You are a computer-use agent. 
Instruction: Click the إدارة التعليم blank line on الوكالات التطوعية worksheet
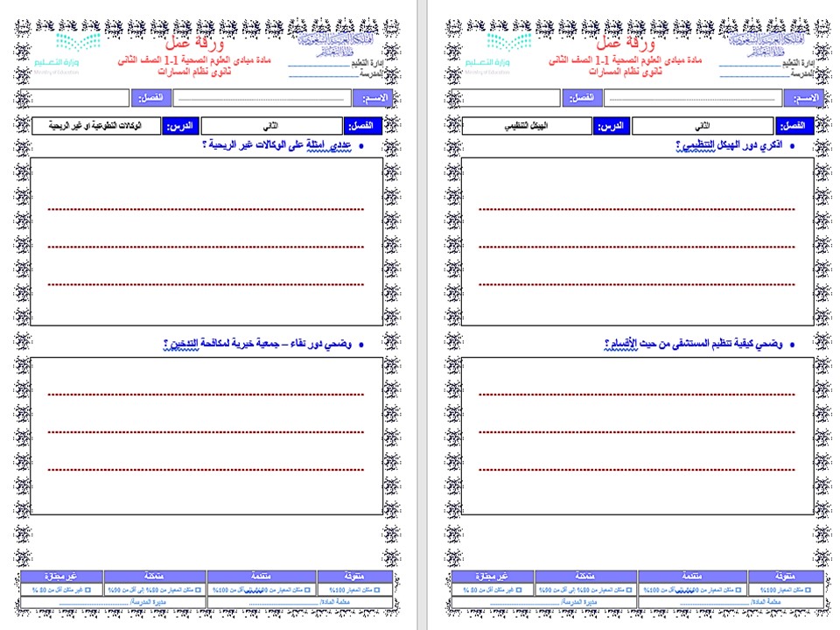click(318, 65)
